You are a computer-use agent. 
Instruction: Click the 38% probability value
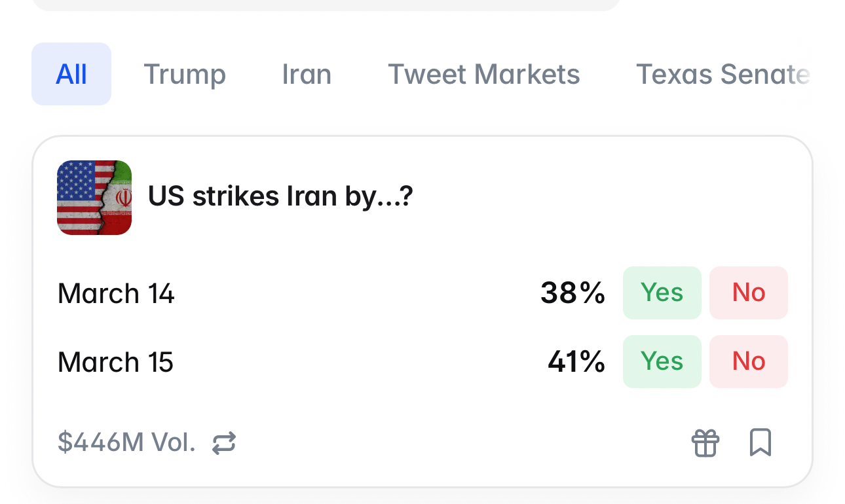(573, 293)
